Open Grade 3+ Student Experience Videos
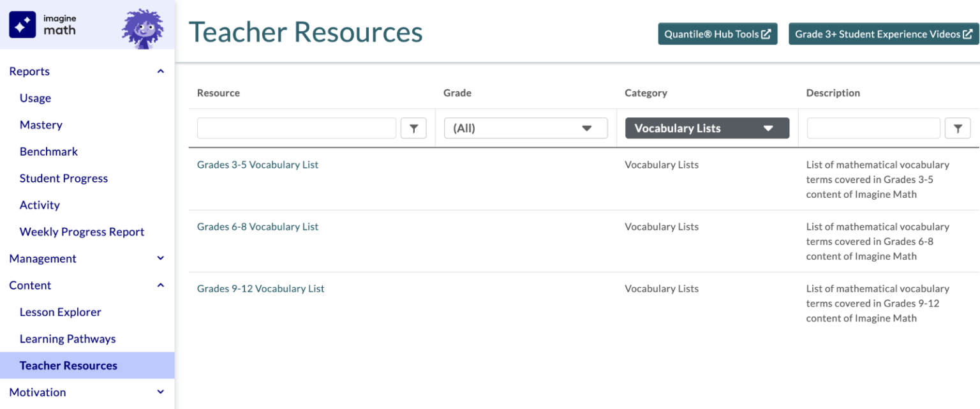The width and height of the screenshot is (980, 409). point(883,34)
